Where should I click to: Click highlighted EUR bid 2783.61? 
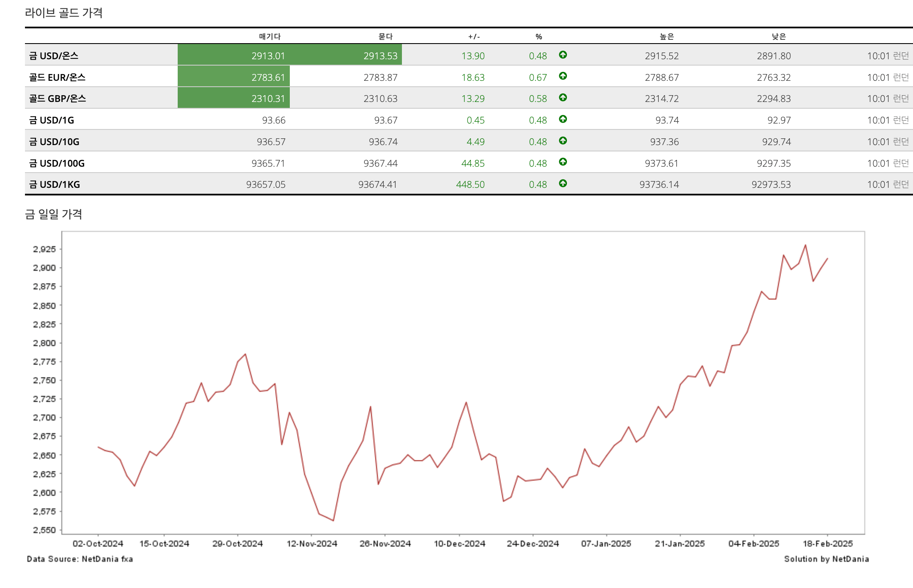(268, 77)
